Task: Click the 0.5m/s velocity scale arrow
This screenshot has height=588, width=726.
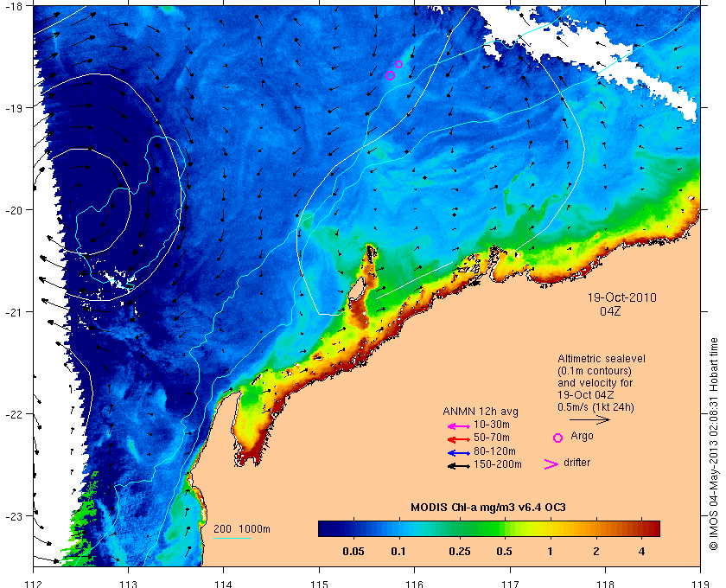Action: (x=589, y=420)
